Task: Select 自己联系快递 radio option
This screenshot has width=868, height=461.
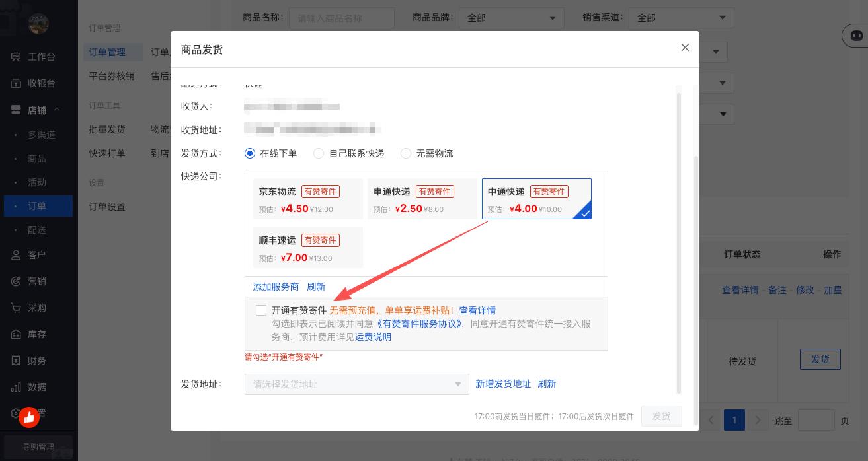Action: (319, 153)
